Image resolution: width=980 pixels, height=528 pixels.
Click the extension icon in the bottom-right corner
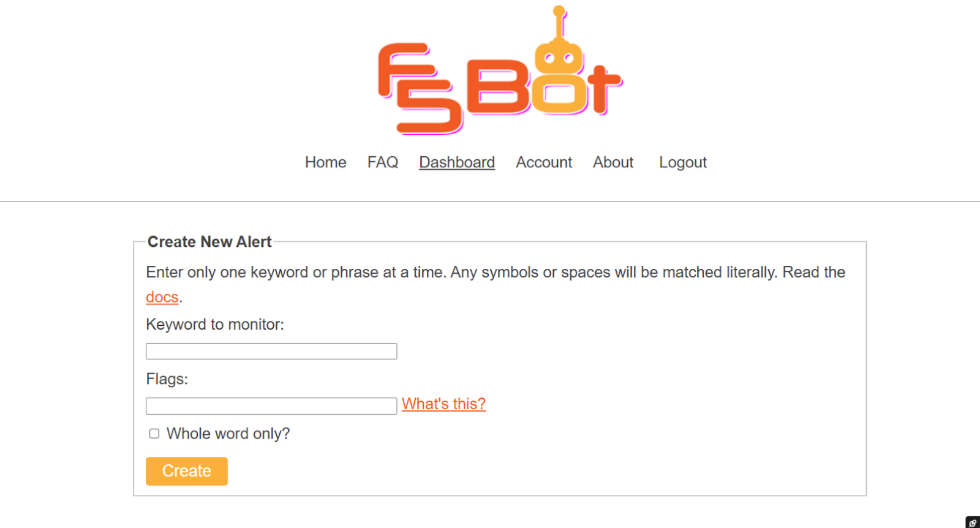point(973,522)
